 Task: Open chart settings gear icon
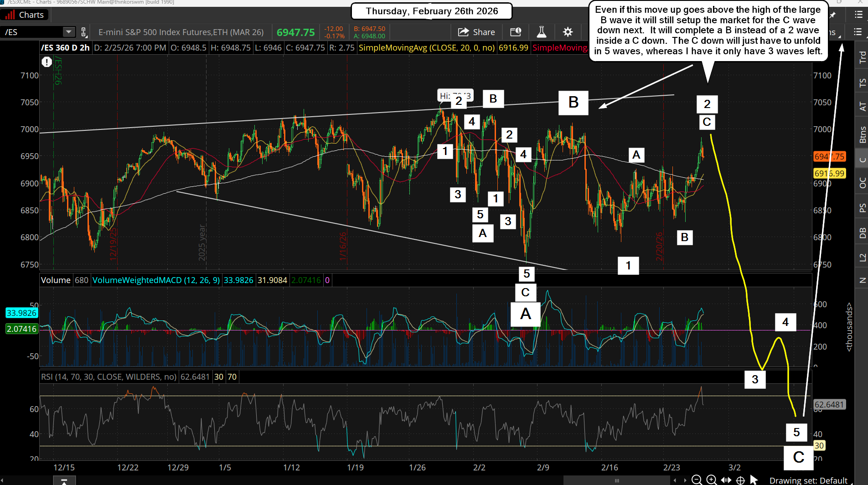(x=568, y=32)
